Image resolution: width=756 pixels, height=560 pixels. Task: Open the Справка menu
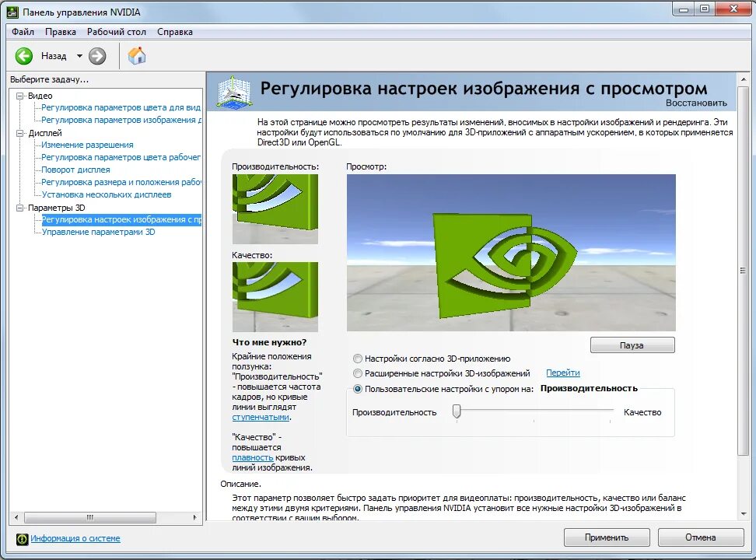click(174, 32)
